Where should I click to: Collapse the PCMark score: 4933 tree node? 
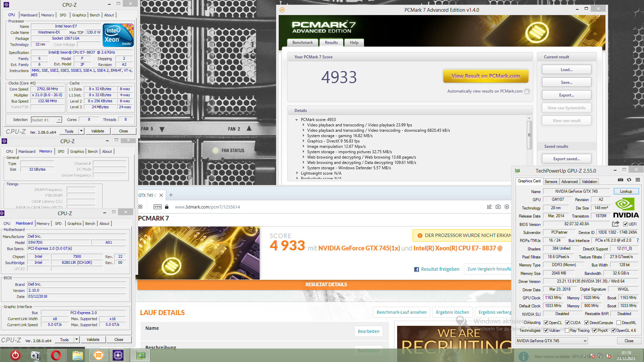click(297, 120)
